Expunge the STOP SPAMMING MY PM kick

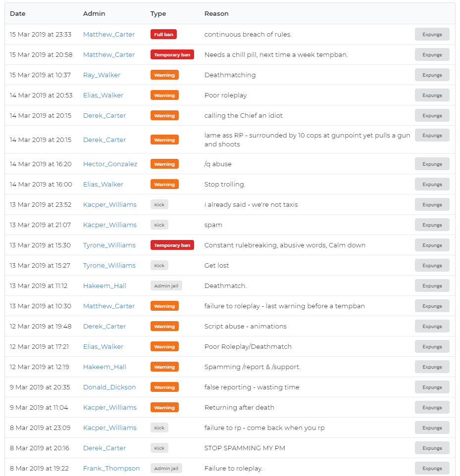click(x=432, y=448)
